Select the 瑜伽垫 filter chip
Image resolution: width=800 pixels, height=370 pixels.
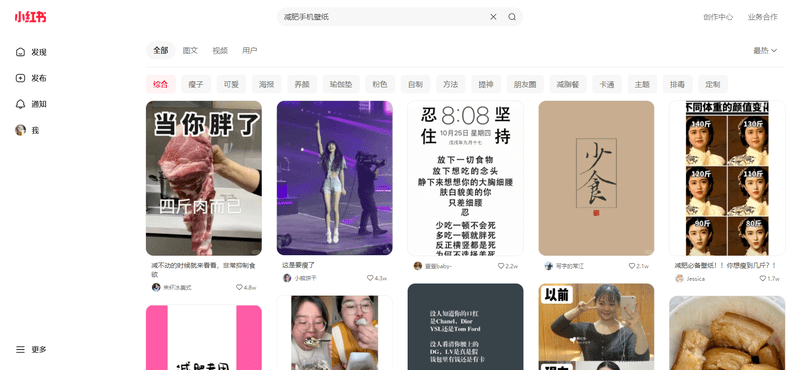(x=341, y=84)
